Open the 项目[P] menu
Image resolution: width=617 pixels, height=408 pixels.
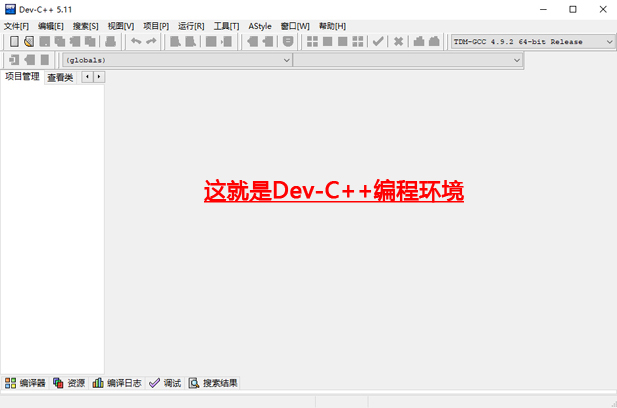click(156, 26)
